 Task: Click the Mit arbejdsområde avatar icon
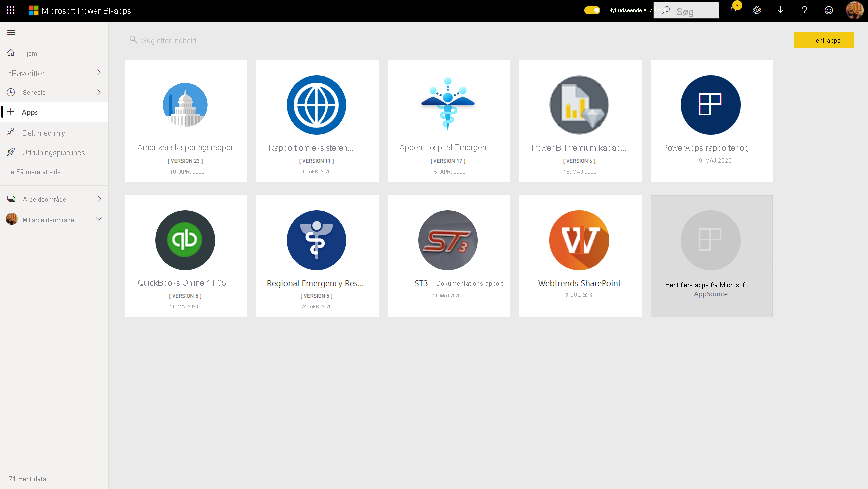12,219
